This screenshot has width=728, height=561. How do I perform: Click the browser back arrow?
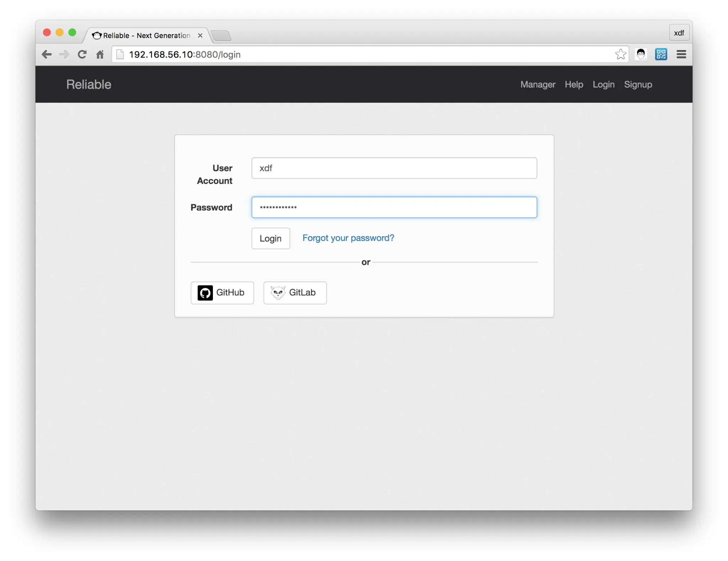pos(46,54)
